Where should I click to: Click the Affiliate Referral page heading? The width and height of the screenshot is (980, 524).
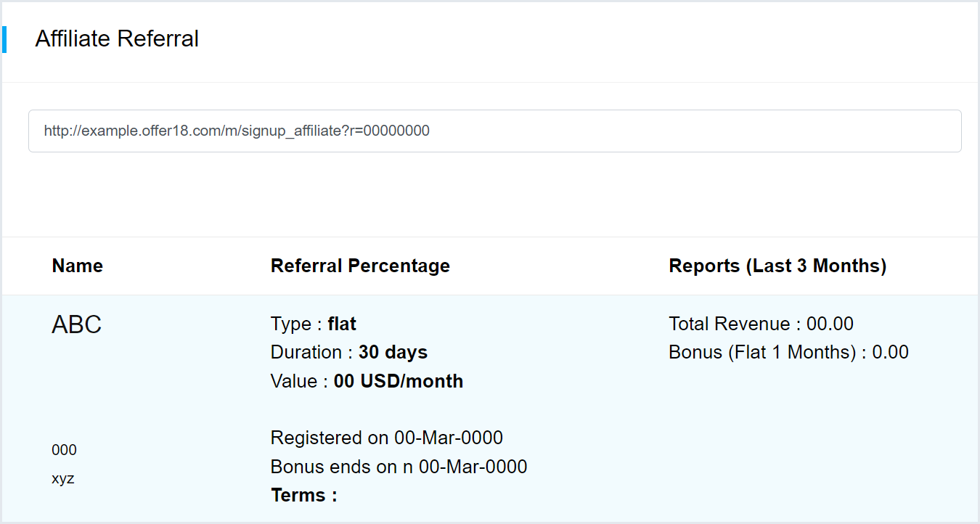tap(117, 38)
